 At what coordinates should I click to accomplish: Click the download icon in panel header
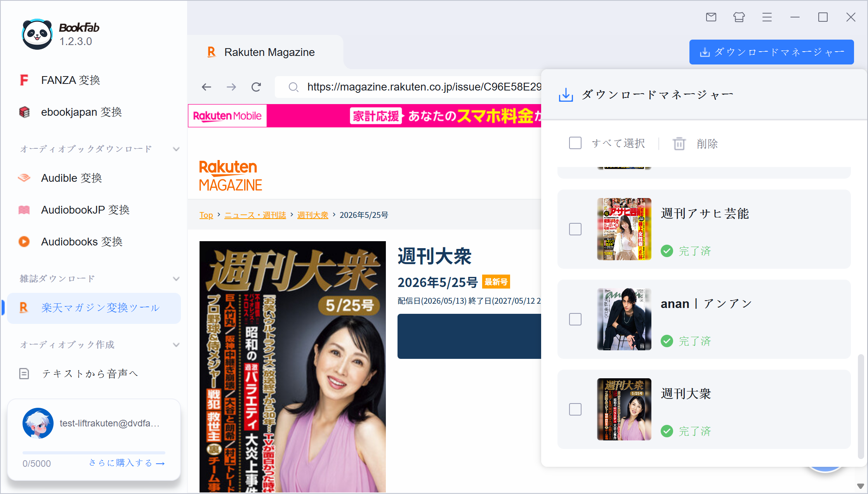566,94
